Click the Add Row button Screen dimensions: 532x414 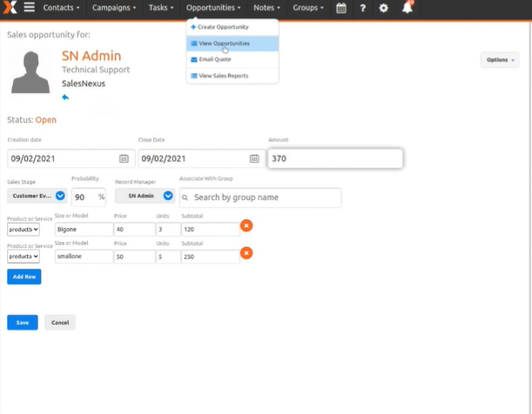pyautogui.click(x=24, y=277)
